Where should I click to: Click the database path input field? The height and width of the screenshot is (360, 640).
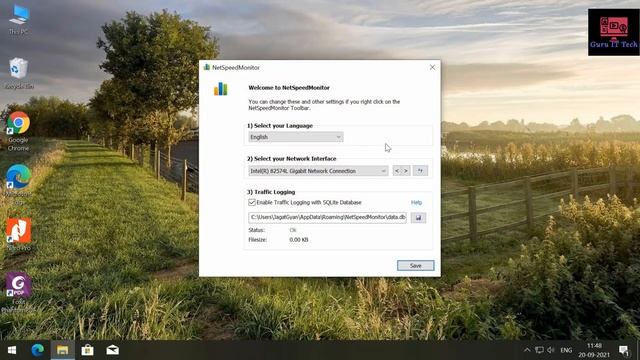tap(327, 218)
